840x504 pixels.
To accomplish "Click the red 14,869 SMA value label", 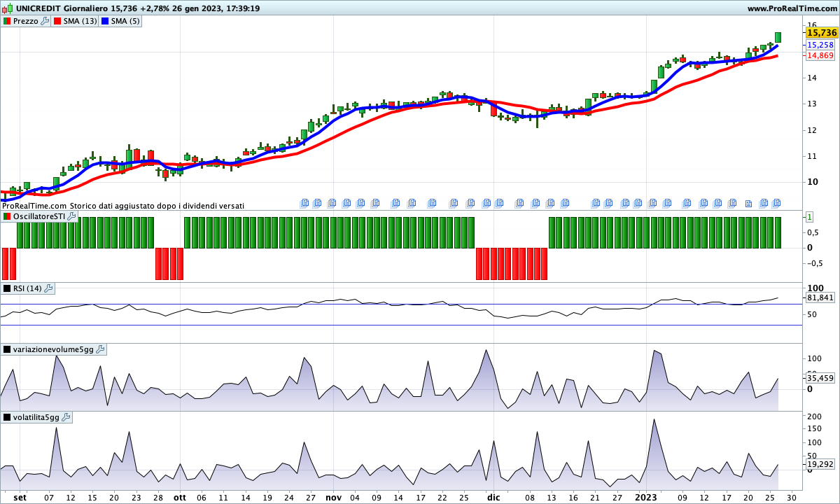I will 820,55.
